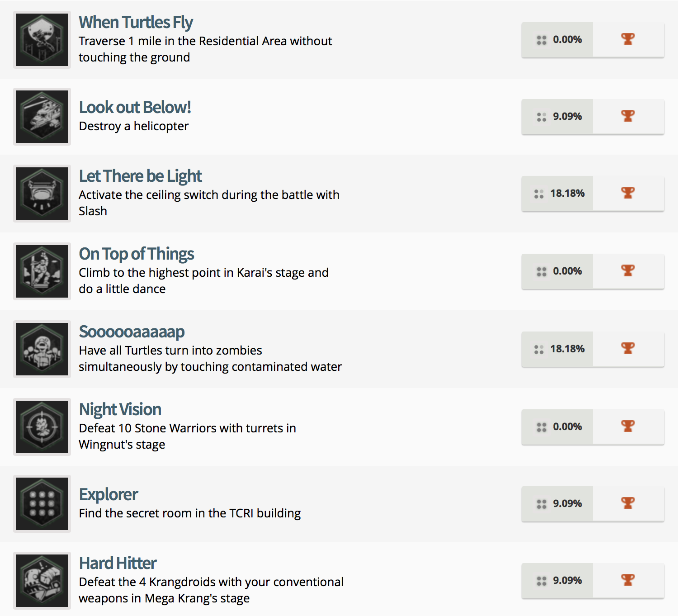The width and height of the screenshot is (680, 616).
Task: Open the Hard Hitter title link
Action: [118, 563]
